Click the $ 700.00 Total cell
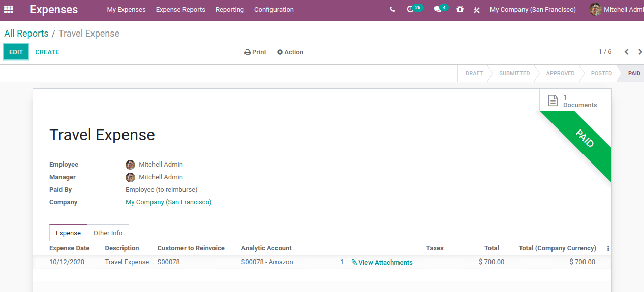 click(492, 262)
